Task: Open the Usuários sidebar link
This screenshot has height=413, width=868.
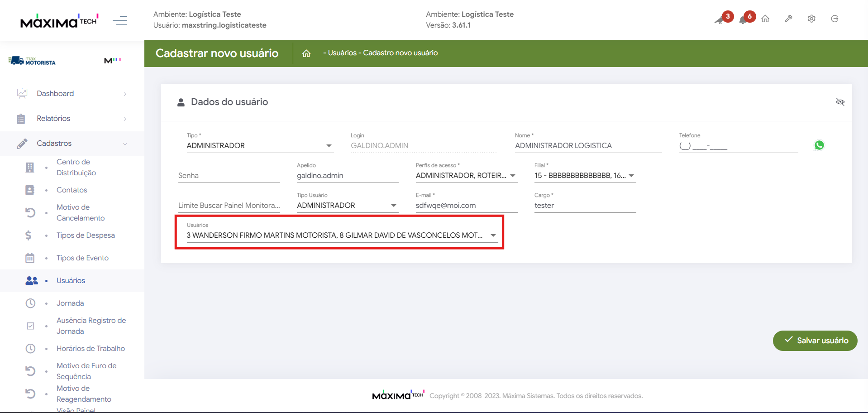Action: (71, 281)
